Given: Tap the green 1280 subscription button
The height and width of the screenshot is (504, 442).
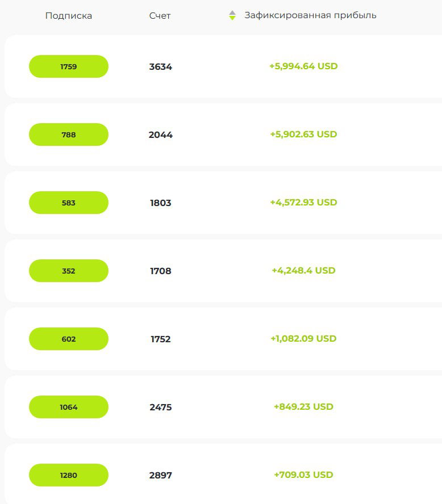Looking at the screenshot, I should [x=69, y=475].
